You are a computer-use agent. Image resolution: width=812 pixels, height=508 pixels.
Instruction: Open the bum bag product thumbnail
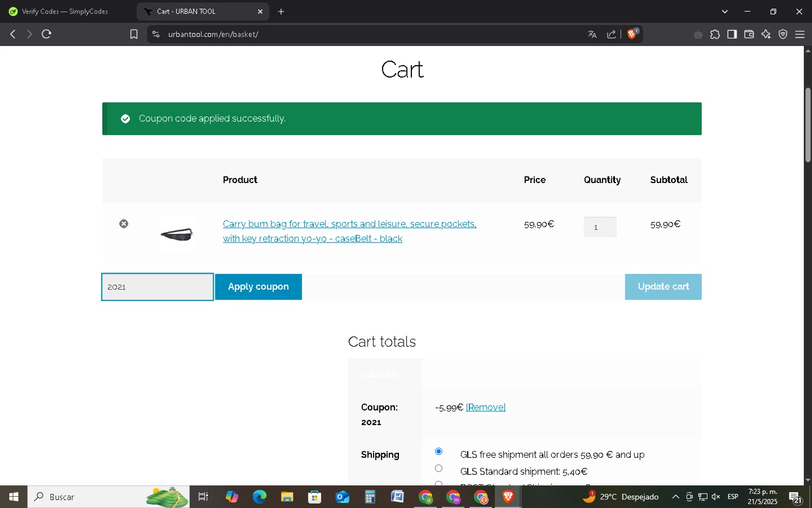click(177, 234)
